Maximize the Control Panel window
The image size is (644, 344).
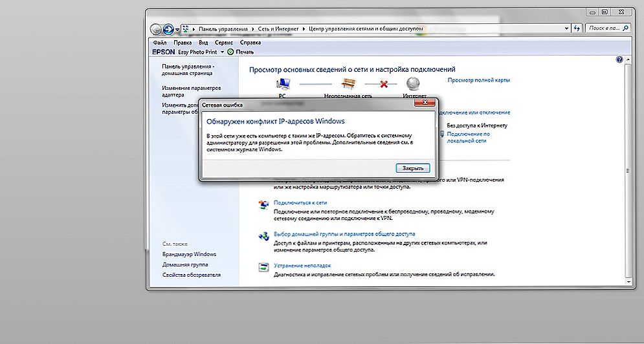pyautogui.click(x=605, y=12)
